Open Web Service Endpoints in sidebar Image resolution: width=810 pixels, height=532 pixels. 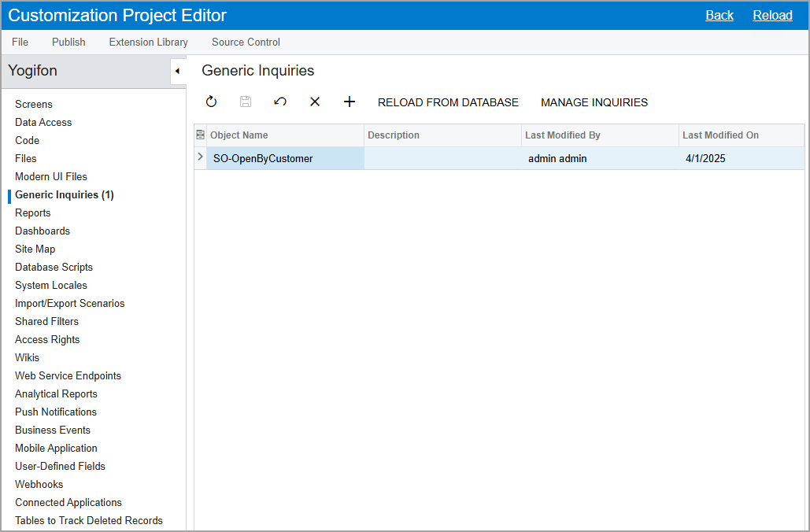click(x=68, y=375)
